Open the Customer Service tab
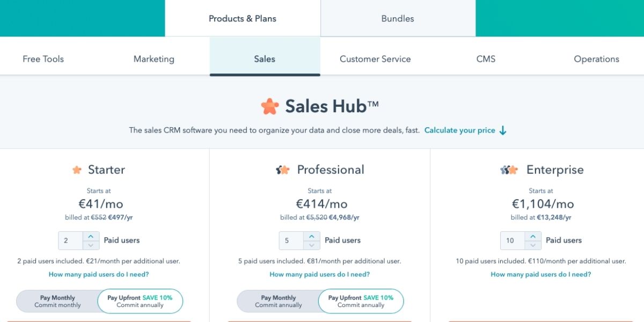This screenshot has width=644, height=322. point(375,59)
